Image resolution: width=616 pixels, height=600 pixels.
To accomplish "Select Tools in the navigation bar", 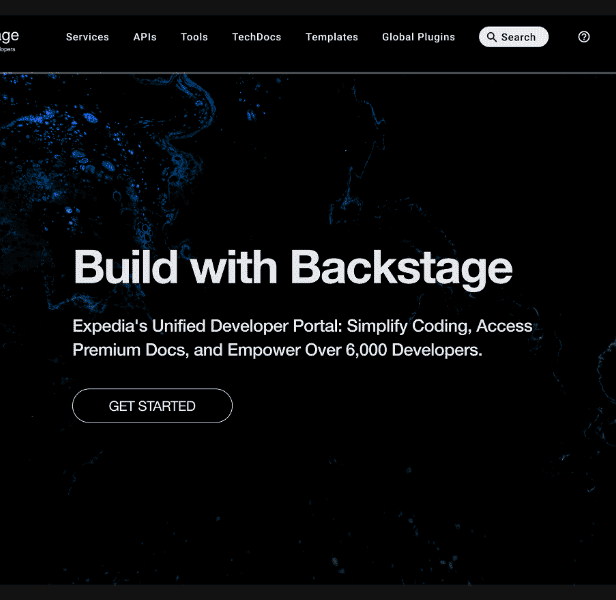I will [194, 37].
